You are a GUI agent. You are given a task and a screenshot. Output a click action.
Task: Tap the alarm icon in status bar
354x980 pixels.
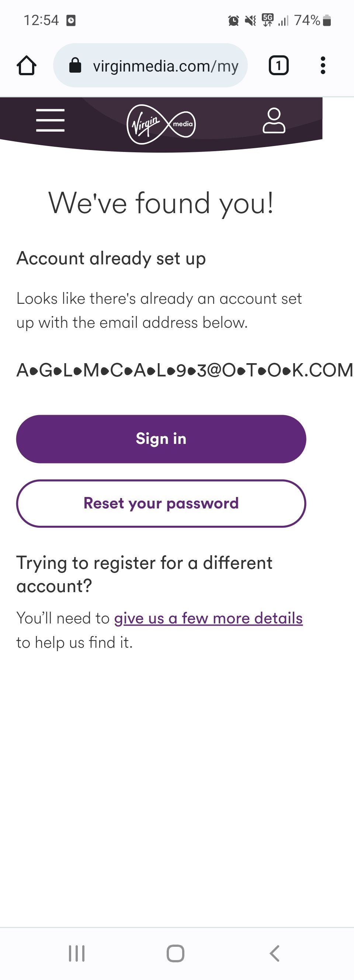tap(233, 20)
